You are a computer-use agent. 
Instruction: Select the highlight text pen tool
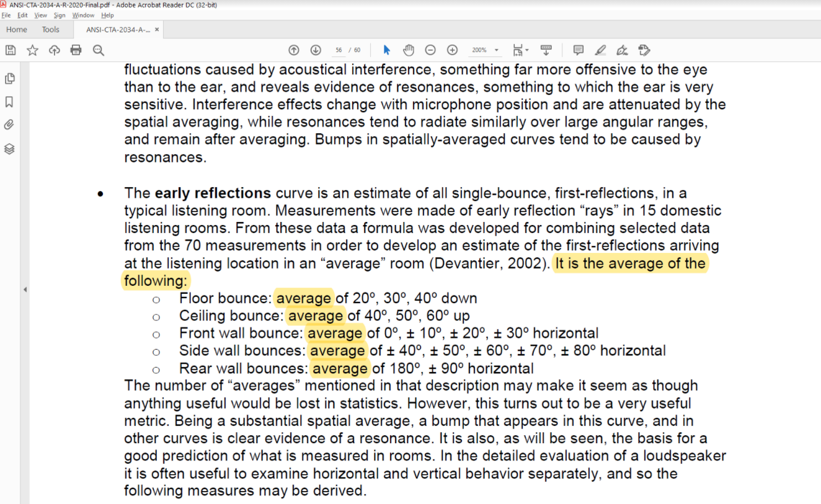pyautogui.click(x=600, y=50)
